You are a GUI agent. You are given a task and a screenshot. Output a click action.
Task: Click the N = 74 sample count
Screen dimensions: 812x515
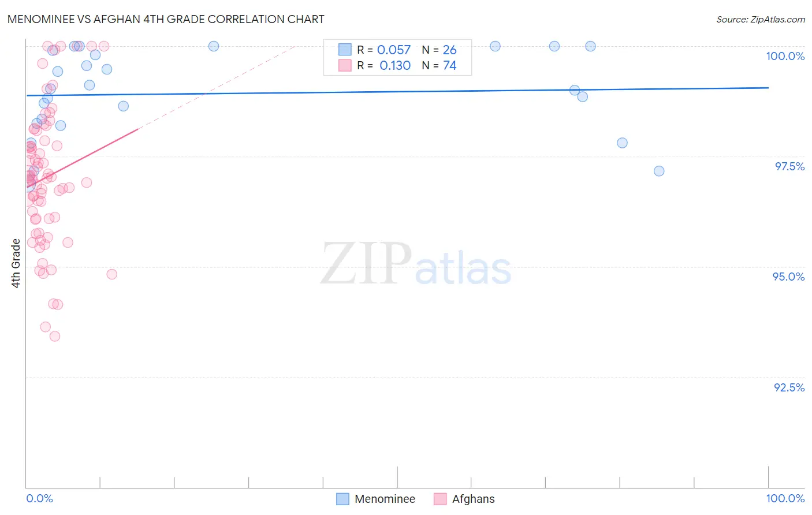(439, 65)
